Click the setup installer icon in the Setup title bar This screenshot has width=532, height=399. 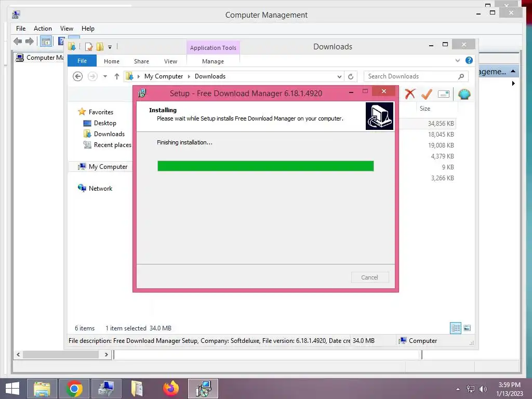[x=142, y=93]
